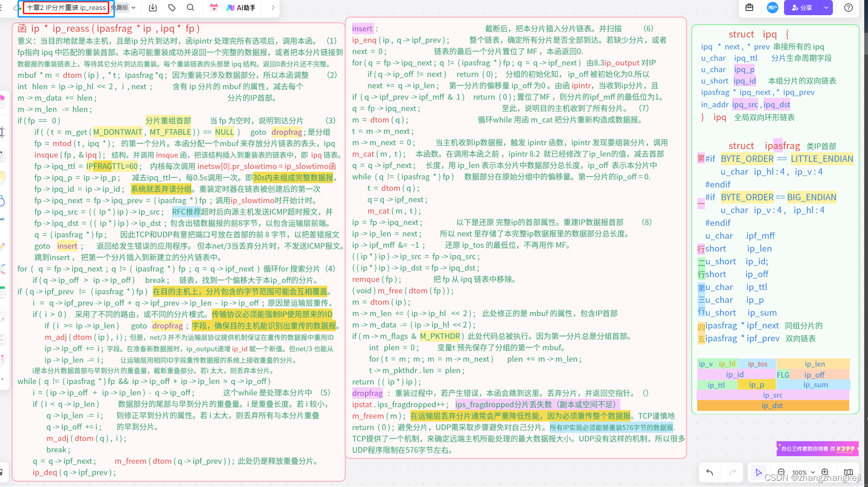Click the 'BIG_ENDIAN' highlighted text
868x487 pixels.
pyautogui.click(x=812, y=197)
